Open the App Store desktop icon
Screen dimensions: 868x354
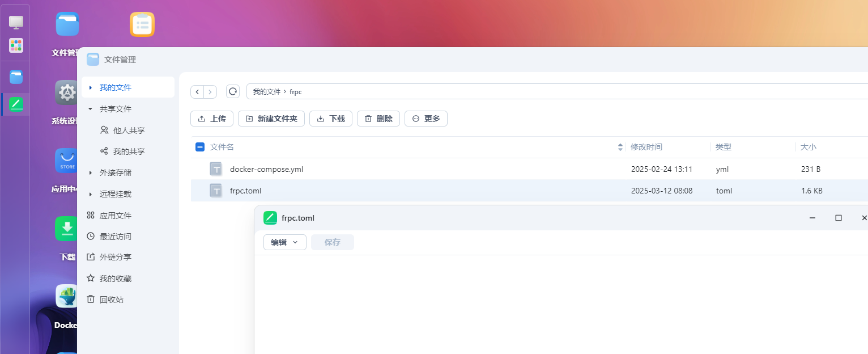click(66, 161)
